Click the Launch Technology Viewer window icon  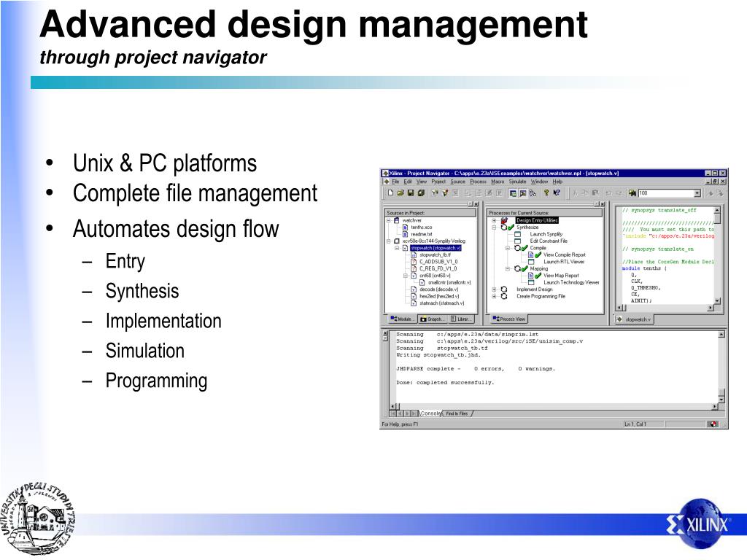point(531,282)
